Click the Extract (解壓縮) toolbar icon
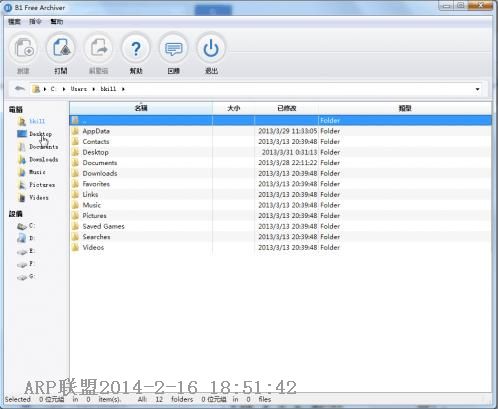Screen dimensions: 498x409 (x=99, y=48)
